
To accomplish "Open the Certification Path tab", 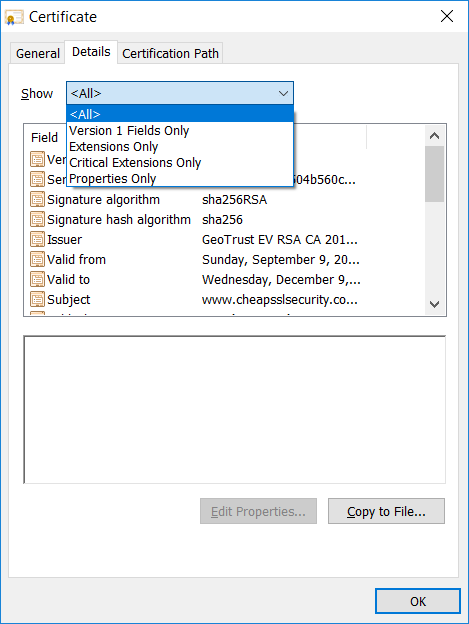I will (x=170, y=53).
